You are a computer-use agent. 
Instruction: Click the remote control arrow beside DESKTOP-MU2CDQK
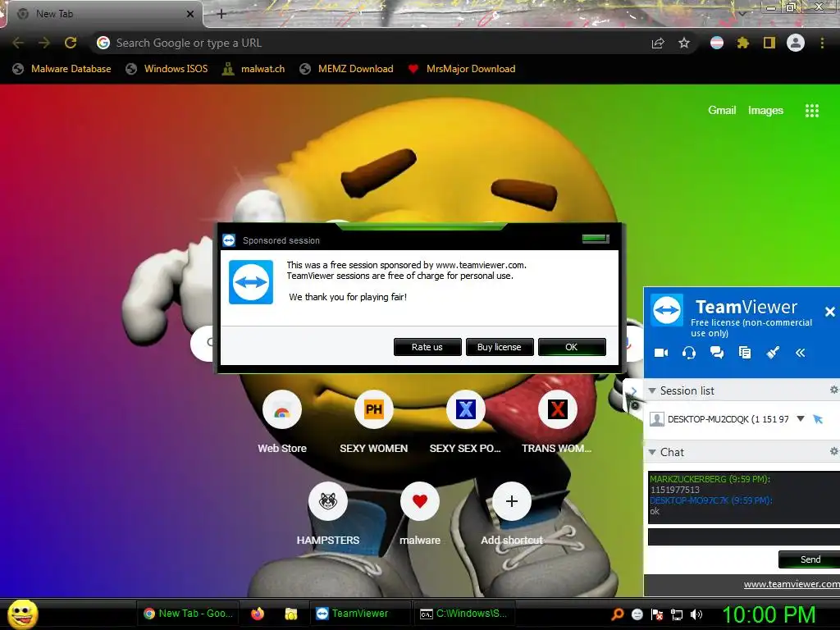coord(818,419)
